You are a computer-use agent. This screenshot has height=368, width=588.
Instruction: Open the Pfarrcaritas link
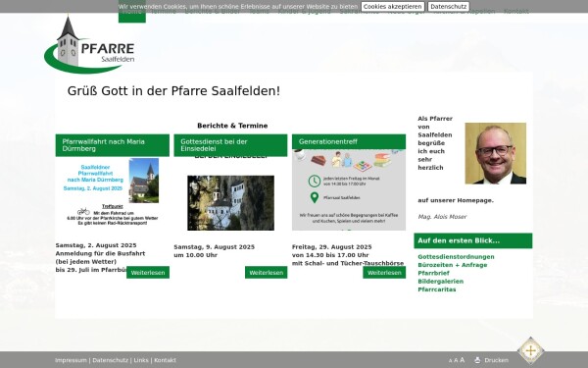[437, 289]
